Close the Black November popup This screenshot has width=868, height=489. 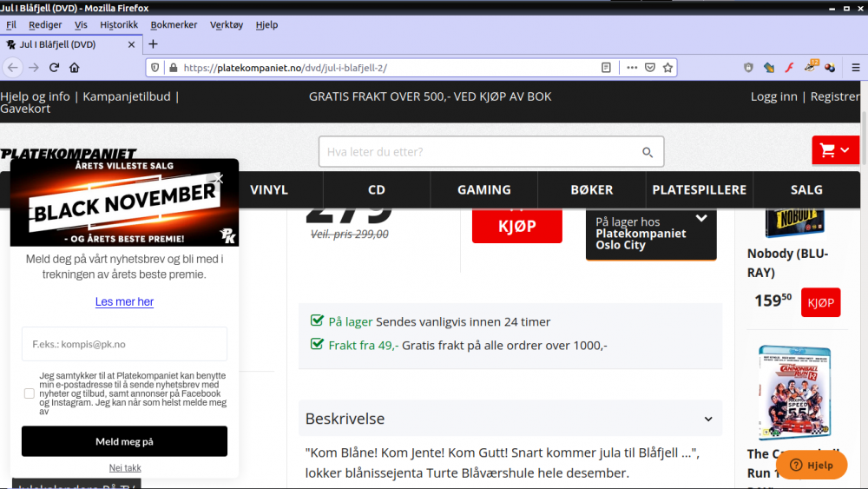point(220,178)
